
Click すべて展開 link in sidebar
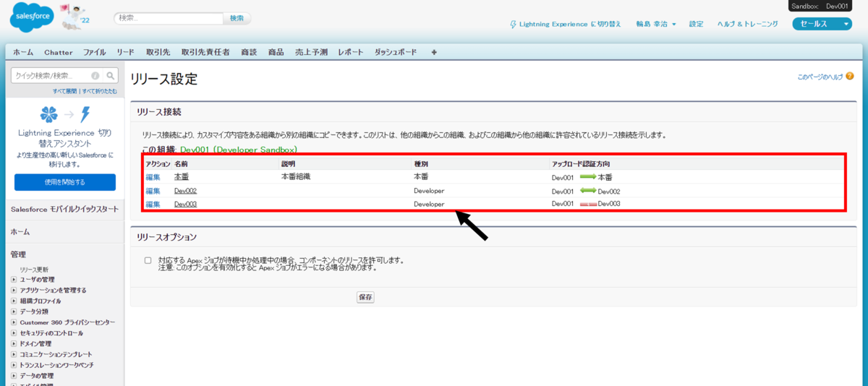point(65,91)
